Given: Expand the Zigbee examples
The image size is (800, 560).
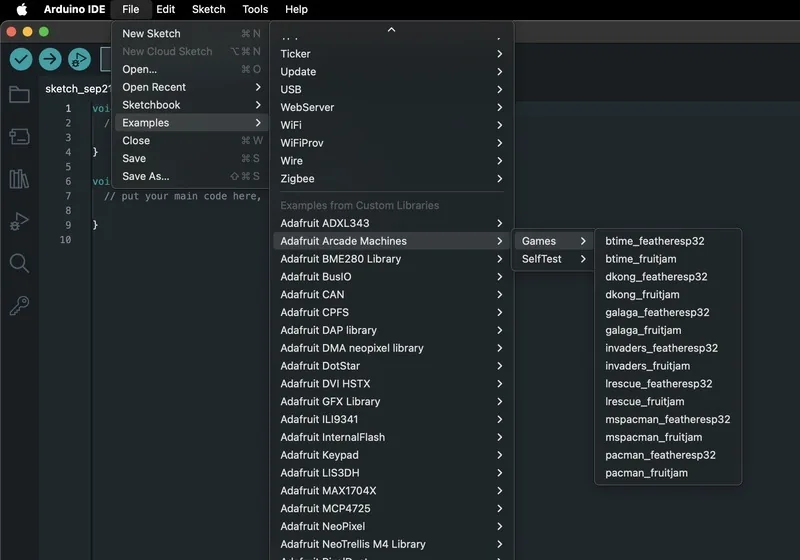Looking at the screenshot, I should [x=391, y=179].
